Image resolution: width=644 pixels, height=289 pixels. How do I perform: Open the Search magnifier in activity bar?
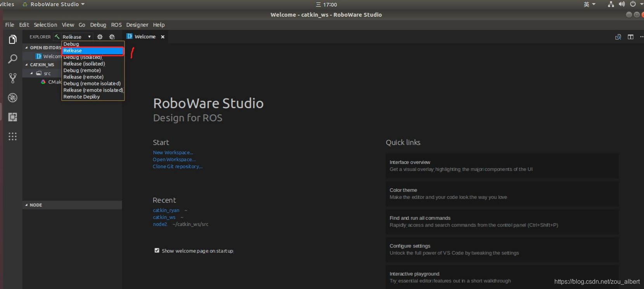pos(13,59)
